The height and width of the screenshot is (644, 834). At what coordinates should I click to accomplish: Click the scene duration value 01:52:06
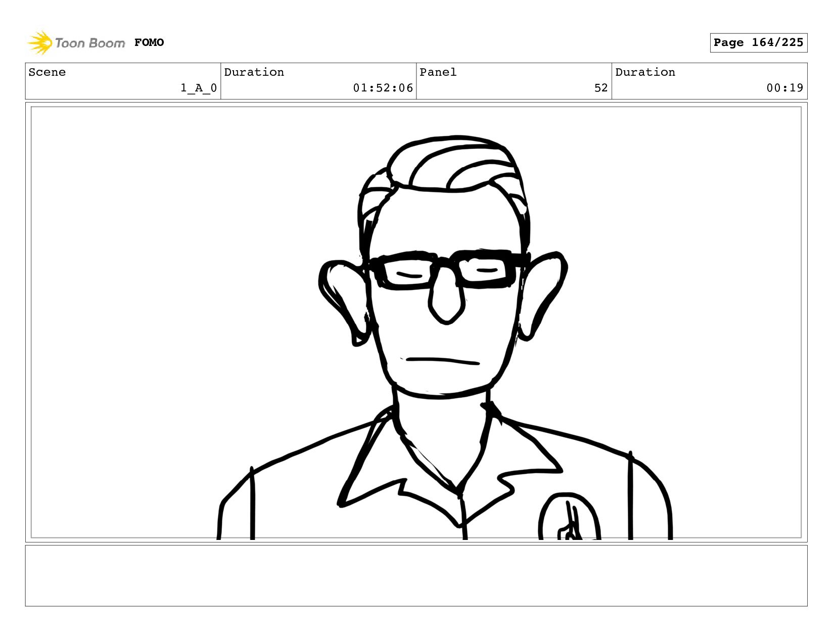(383, 88)
